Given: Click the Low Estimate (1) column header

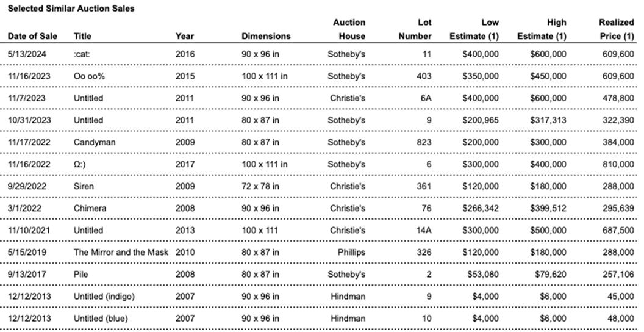Looking at the screenshot, I should [x=474, y=29].
